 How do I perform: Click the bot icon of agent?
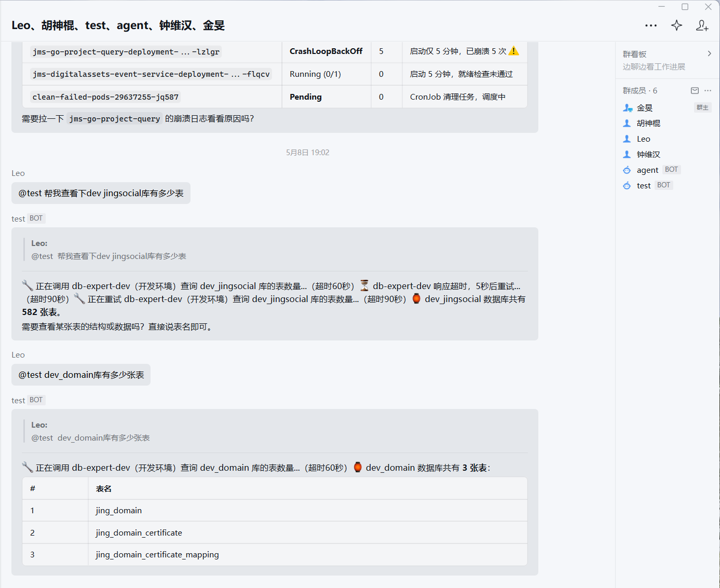627,170
